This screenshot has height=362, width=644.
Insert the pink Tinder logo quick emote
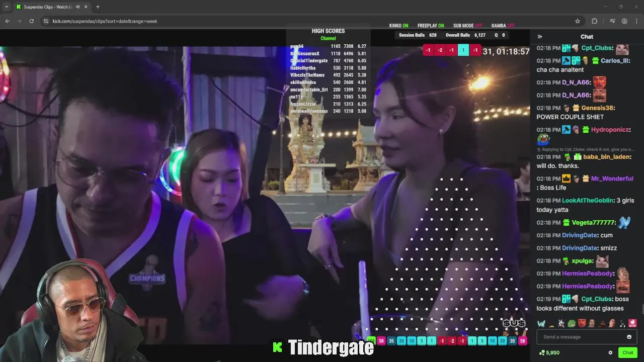point(632,323)
